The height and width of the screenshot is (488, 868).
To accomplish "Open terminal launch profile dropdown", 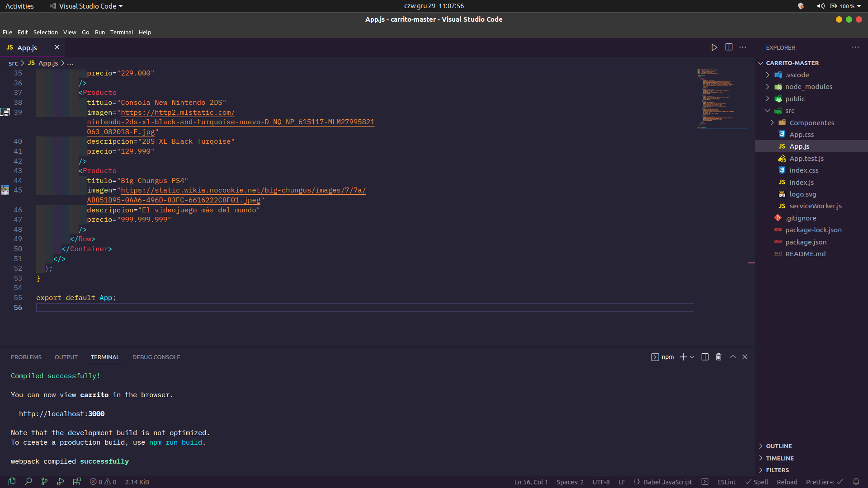I will tap(692, 357).
